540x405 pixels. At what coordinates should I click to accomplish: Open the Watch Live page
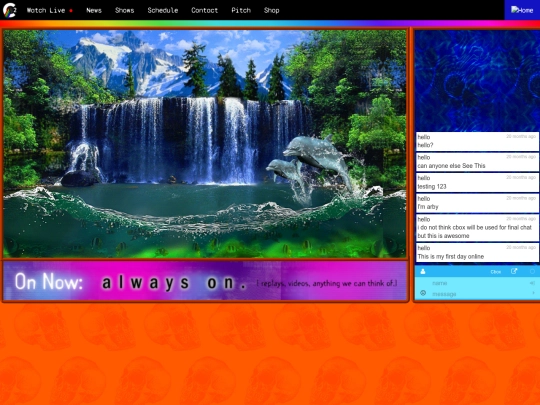tap(50, 10)
